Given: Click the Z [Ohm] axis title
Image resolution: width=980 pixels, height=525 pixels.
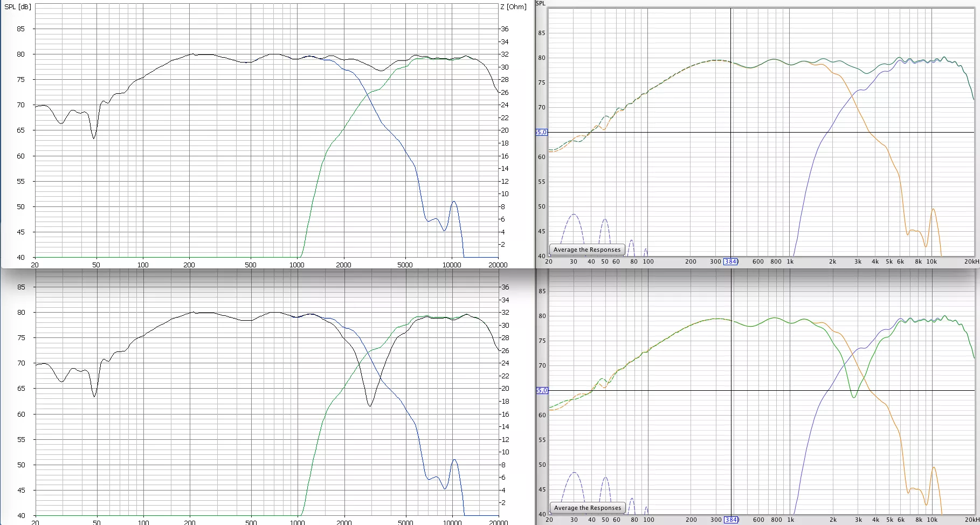Looking at the screenshot, I should [513, 7].
